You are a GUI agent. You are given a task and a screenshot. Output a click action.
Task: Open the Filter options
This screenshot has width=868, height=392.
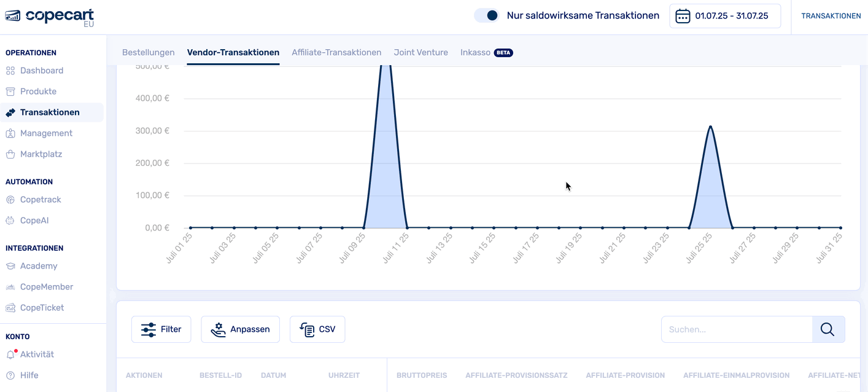(161, 329)
